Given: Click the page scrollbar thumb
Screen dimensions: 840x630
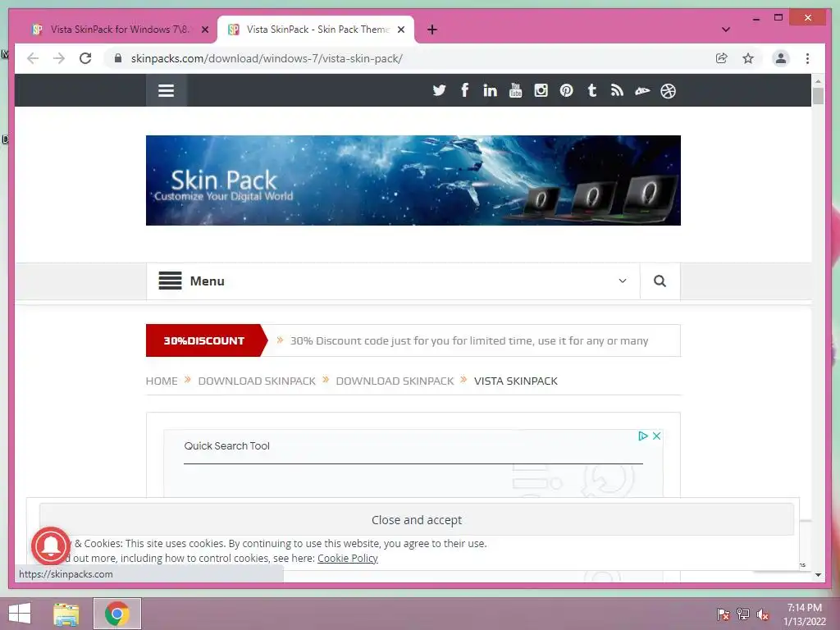Looking at the screenshot, I should coord(818,97).
